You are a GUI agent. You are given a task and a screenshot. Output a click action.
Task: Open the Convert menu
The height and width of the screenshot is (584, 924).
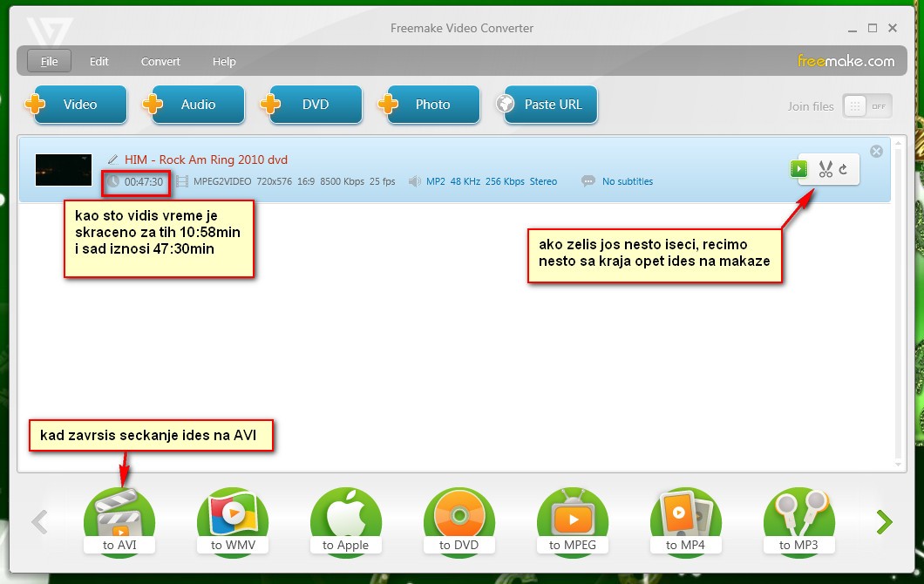coord(160,61)
